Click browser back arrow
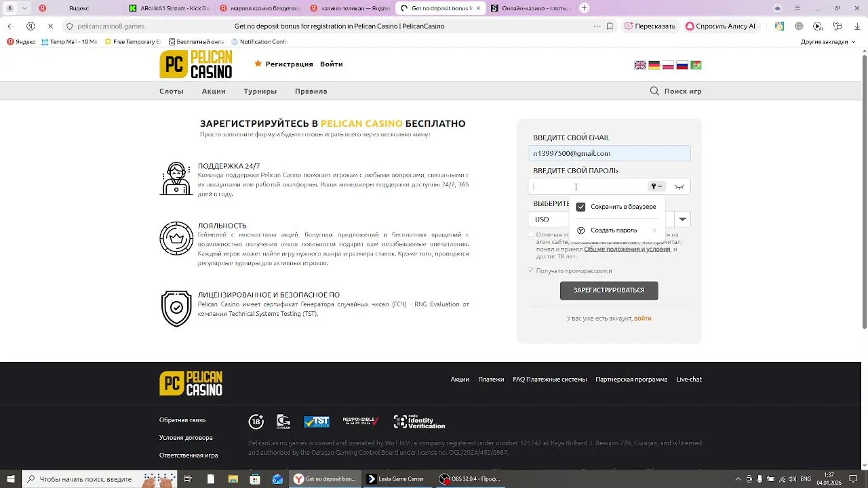The image size is (868, 488). (x=10, y=26)
